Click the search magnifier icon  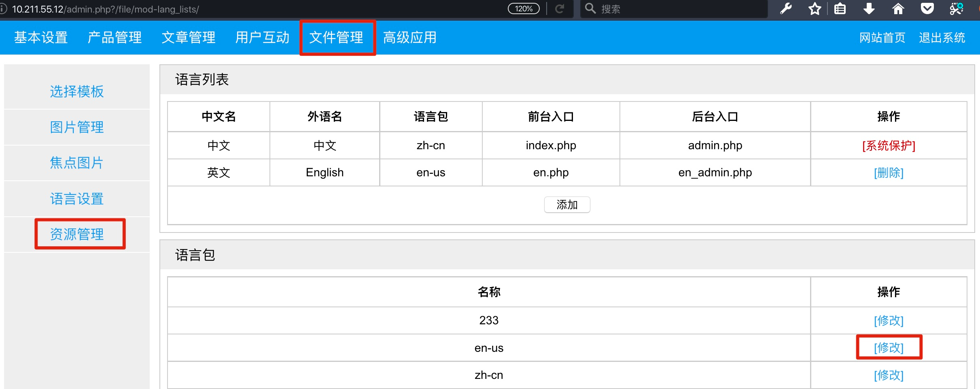tap(590, 8)
